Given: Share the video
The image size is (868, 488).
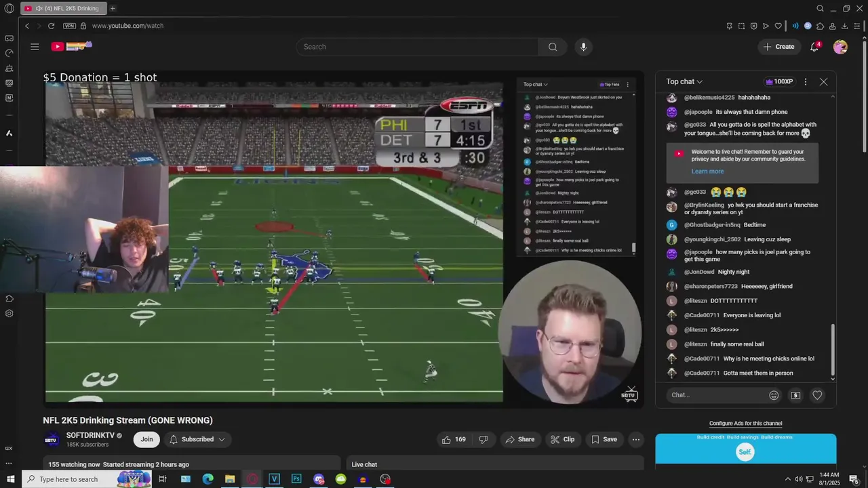Looking at the screenshot, I should (520, 439).
